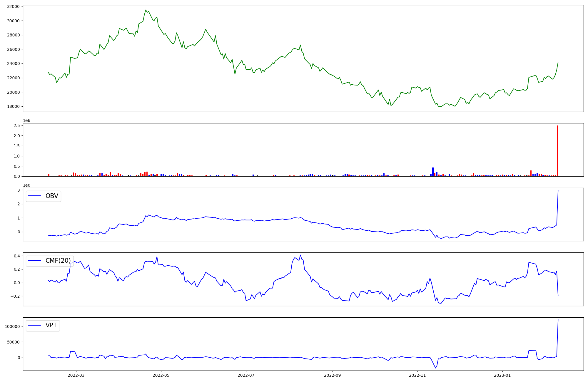This screenshot has height=382, width=588.
Task: Click the CMF(20) legend label
Action: (x=58, y=261)
